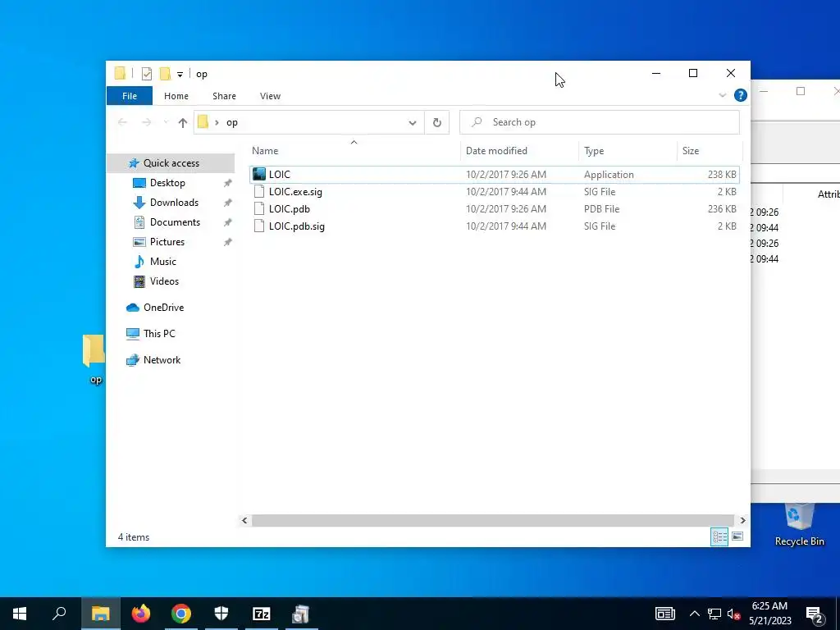Click the PDB File type cell

coord(601,209)
